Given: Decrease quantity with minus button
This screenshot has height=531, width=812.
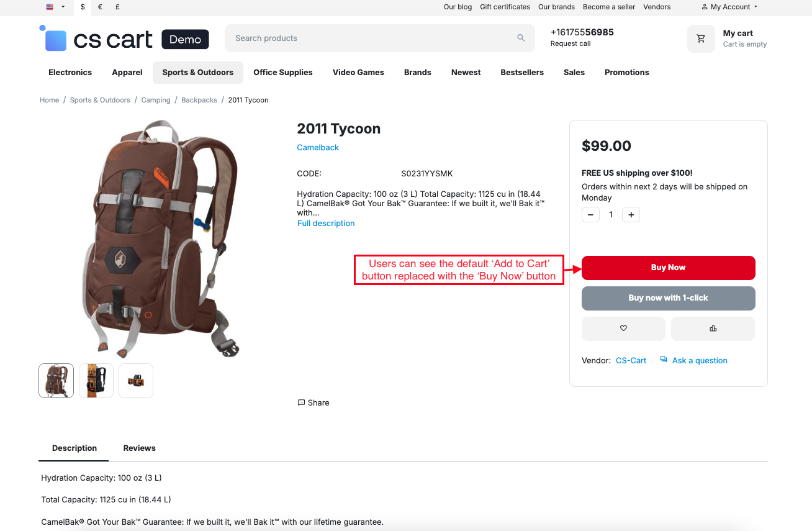Looking at the screenshot, I should tap(590, 215).
